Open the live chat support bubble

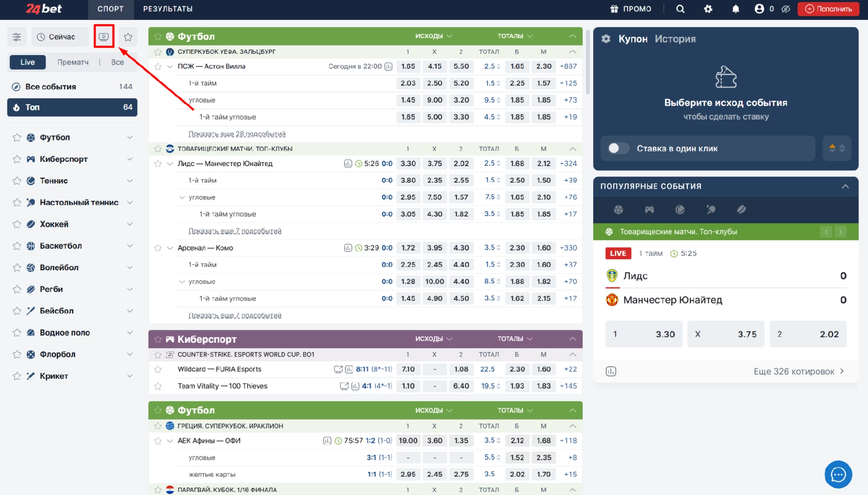pyautogui.click(x=838, y=474)
